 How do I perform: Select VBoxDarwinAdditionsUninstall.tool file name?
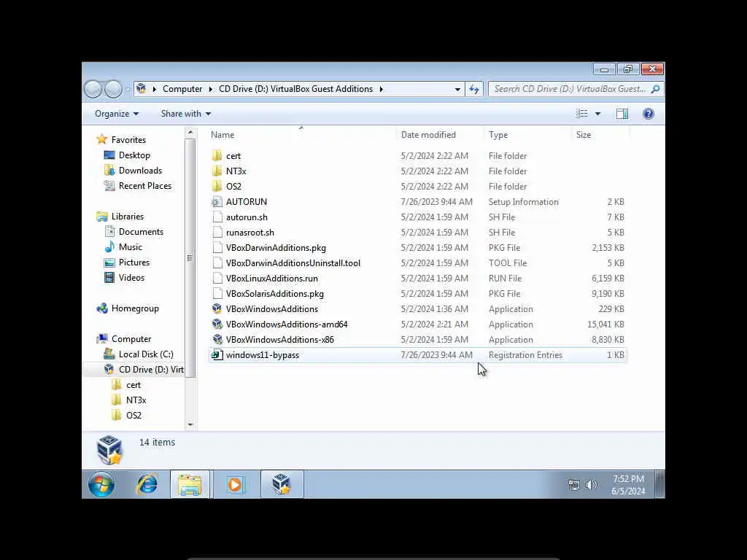coord(293,262)
